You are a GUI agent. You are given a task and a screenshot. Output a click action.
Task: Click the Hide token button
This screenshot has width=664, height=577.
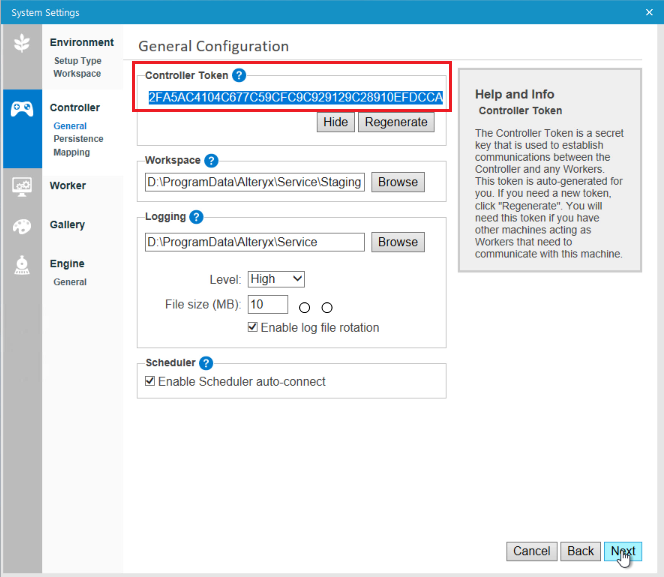point(336,122)
